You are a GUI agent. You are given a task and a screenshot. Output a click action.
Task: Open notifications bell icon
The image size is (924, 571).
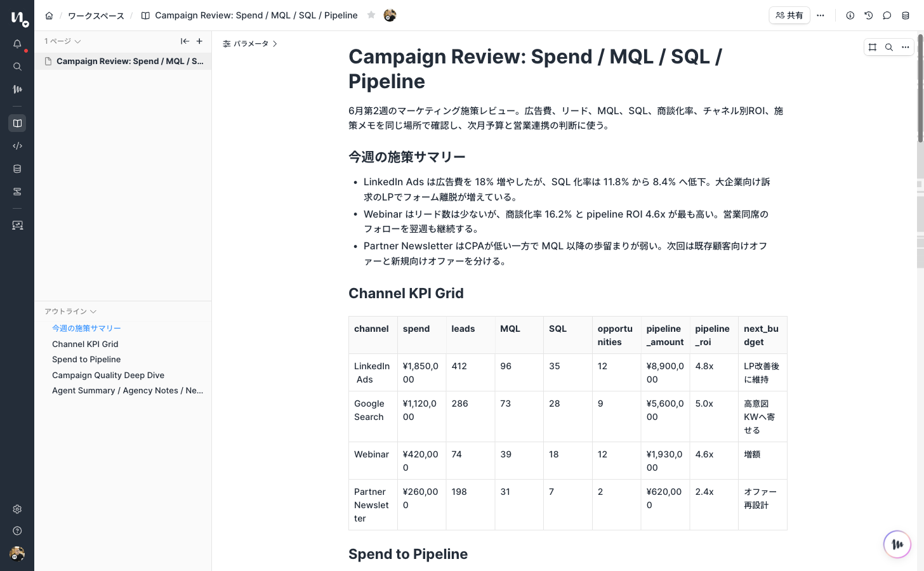17,44
